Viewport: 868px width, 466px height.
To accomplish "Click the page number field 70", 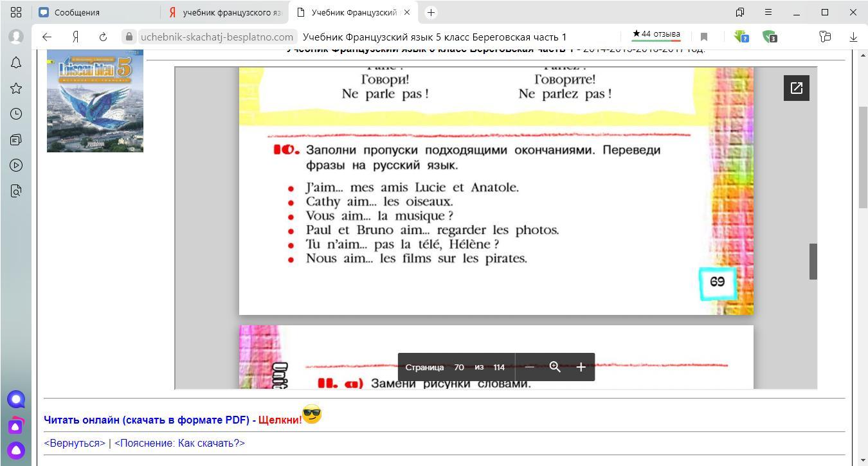I will pyautogui.click(x=458, y=367).
